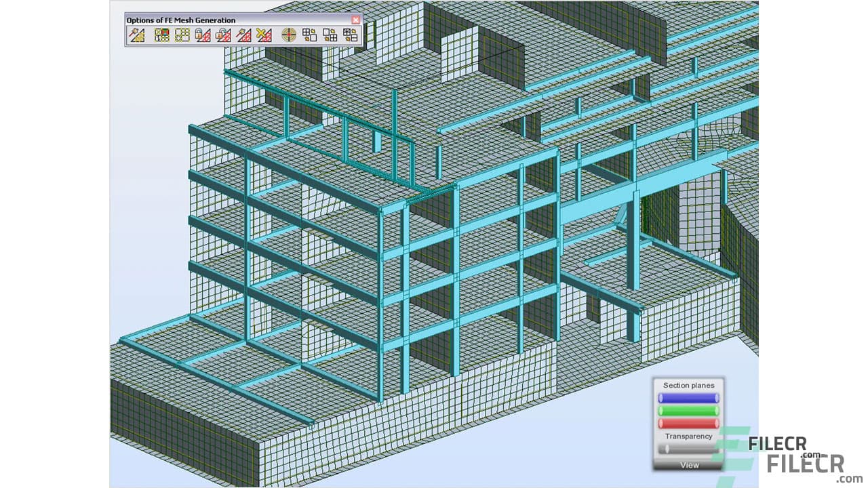Click the local mesh options grid icon

[x=183, y=35]
